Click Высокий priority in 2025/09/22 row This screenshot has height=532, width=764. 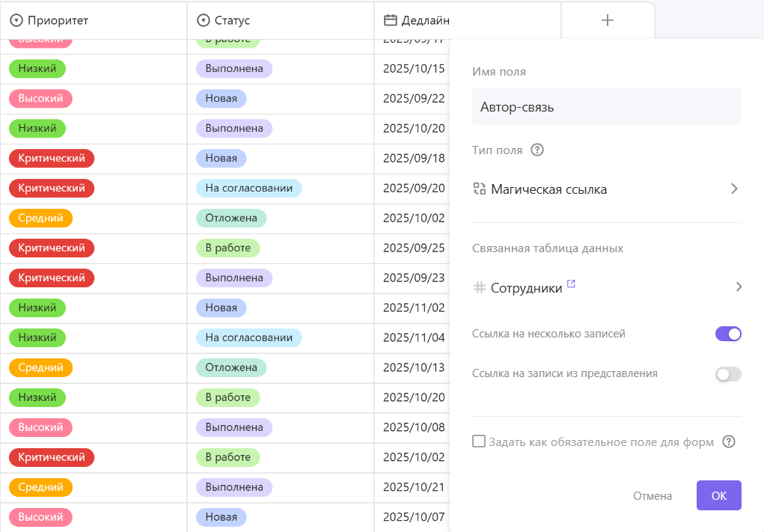[41, 99]
